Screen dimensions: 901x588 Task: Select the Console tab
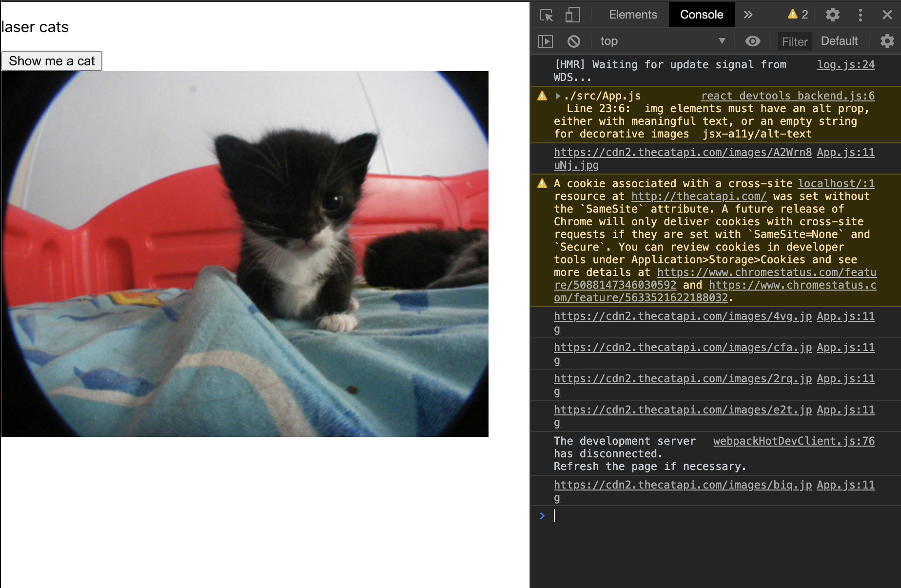pos(701,15)
